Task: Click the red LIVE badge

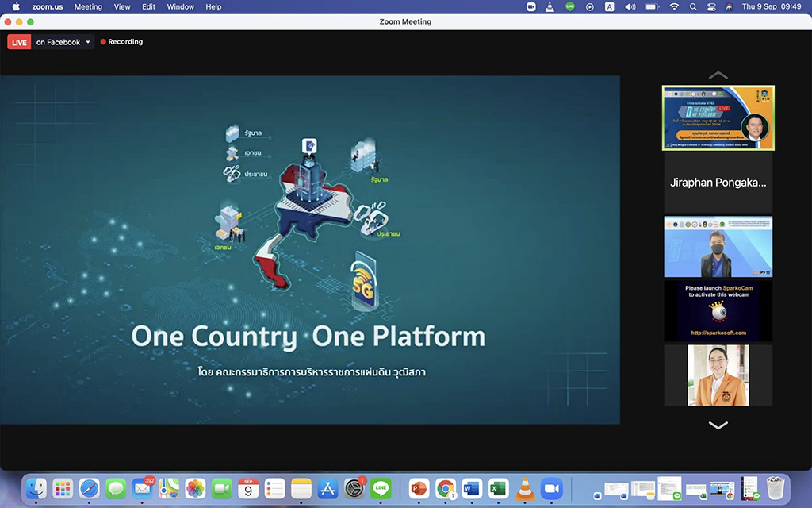Action: point(19,42)
